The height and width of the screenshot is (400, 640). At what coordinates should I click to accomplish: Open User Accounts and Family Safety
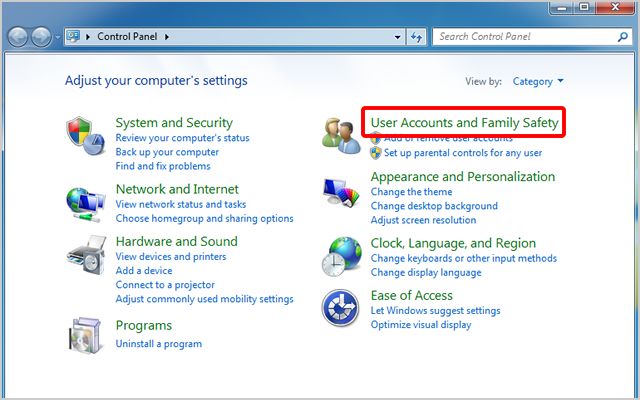tap(464, 123)
